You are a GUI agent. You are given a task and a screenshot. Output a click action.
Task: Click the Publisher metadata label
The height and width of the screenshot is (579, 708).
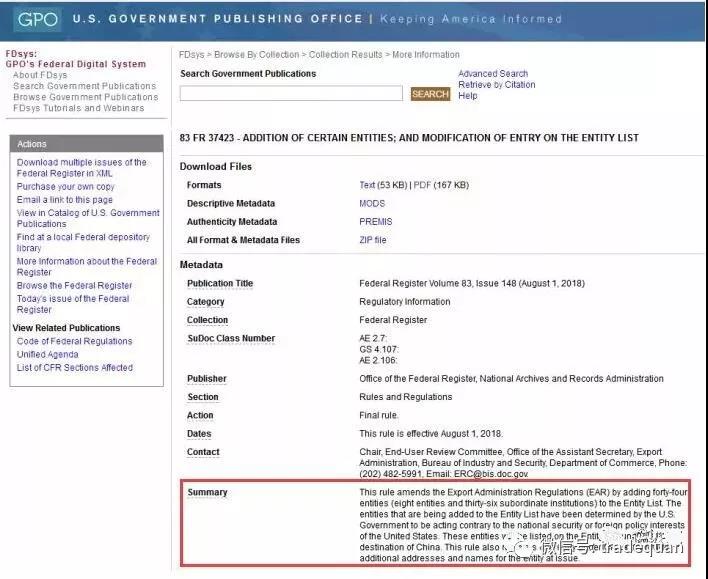coord(207,379)
